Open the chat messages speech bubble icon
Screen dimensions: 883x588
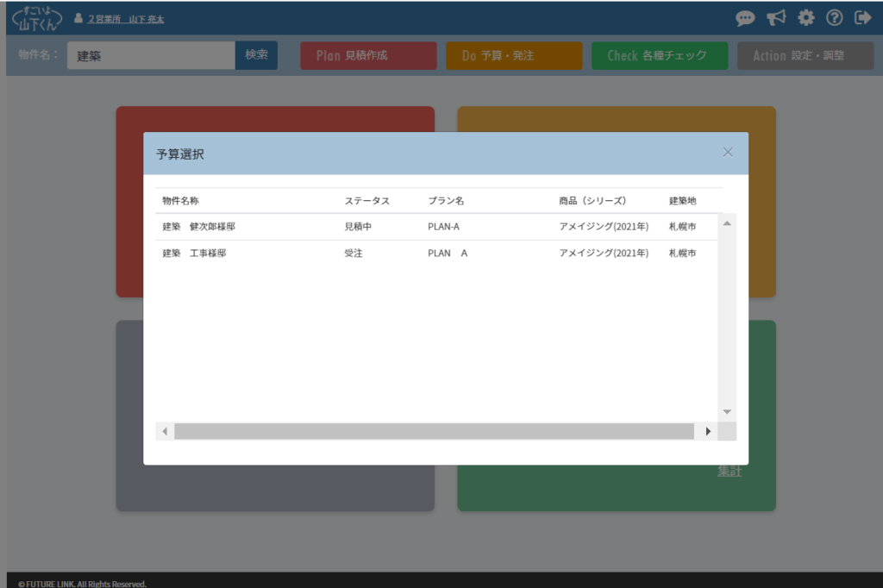pyautogui.click(x=745, y=18)
